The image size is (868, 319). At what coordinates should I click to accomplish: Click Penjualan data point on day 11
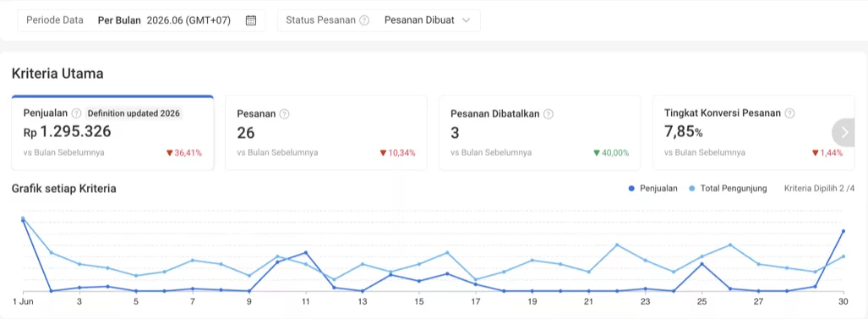tap(306, 252)
